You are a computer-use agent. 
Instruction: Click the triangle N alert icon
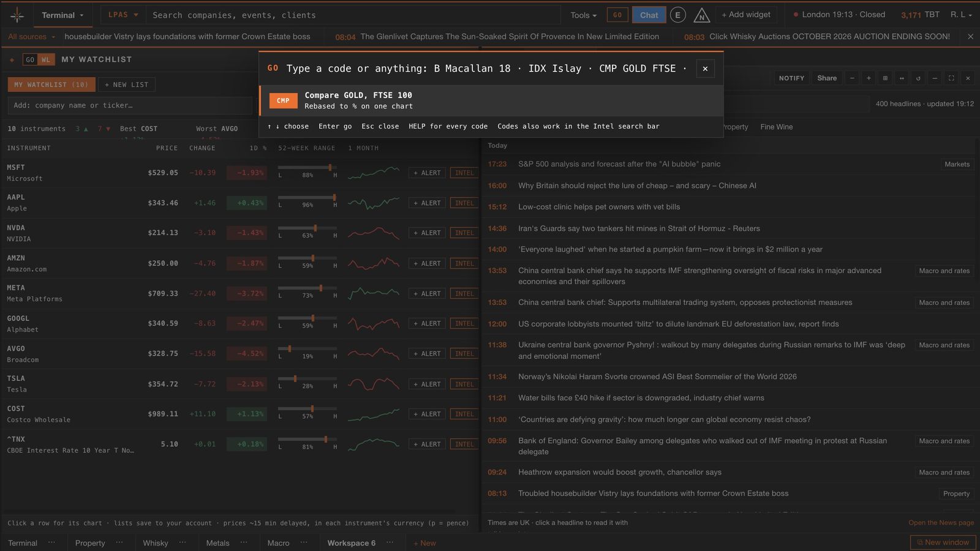coord(701,15)
